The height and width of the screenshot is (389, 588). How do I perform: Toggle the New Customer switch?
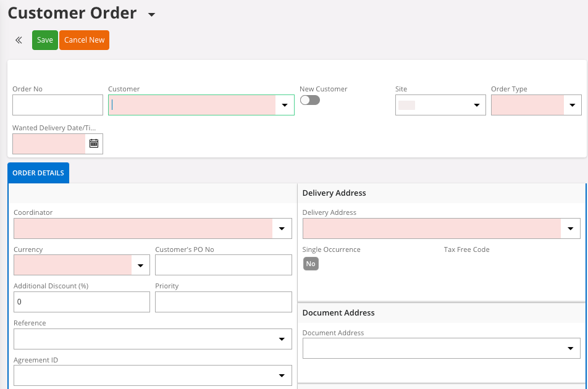click(309, 100)
